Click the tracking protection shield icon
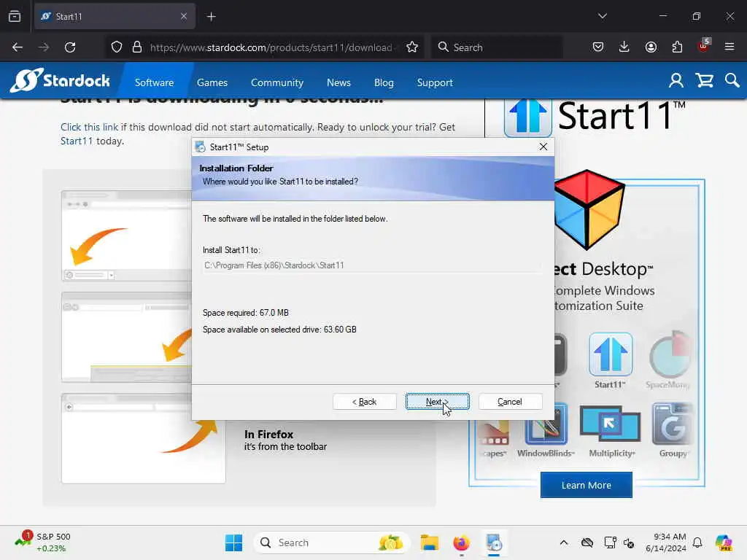 [117, 47]
